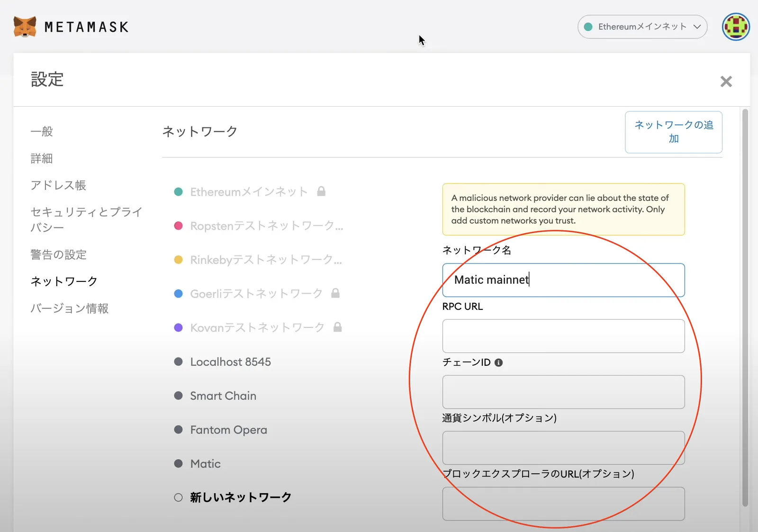This screenshot has width=758, height=532.
Task: Click the RPC URL input field
Action: click(x=563, y=336)
